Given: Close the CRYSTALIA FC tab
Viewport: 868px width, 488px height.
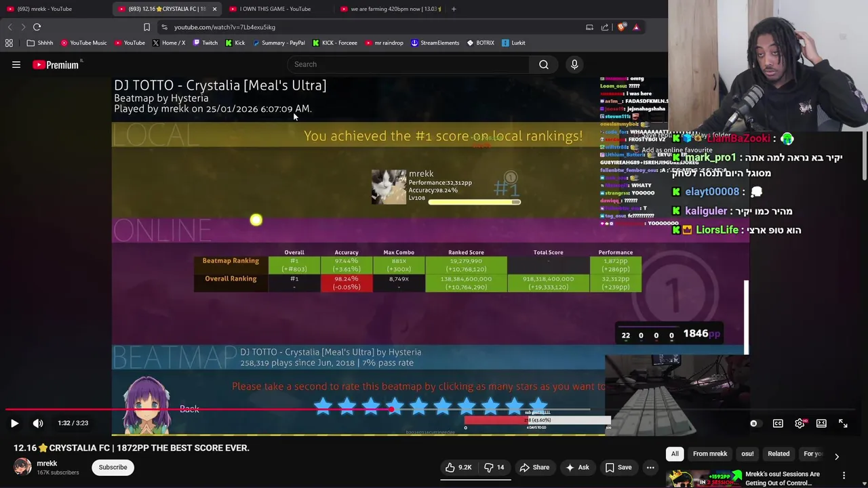Looking at the screenshot, I should 214,9.
